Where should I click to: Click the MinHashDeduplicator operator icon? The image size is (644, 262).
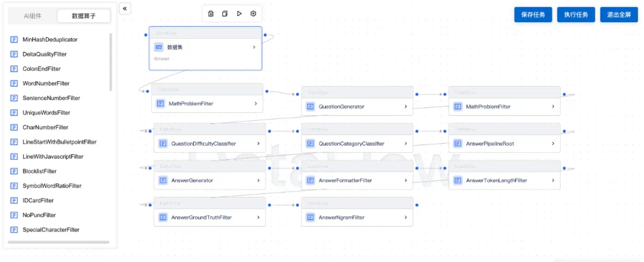(14, 39)
